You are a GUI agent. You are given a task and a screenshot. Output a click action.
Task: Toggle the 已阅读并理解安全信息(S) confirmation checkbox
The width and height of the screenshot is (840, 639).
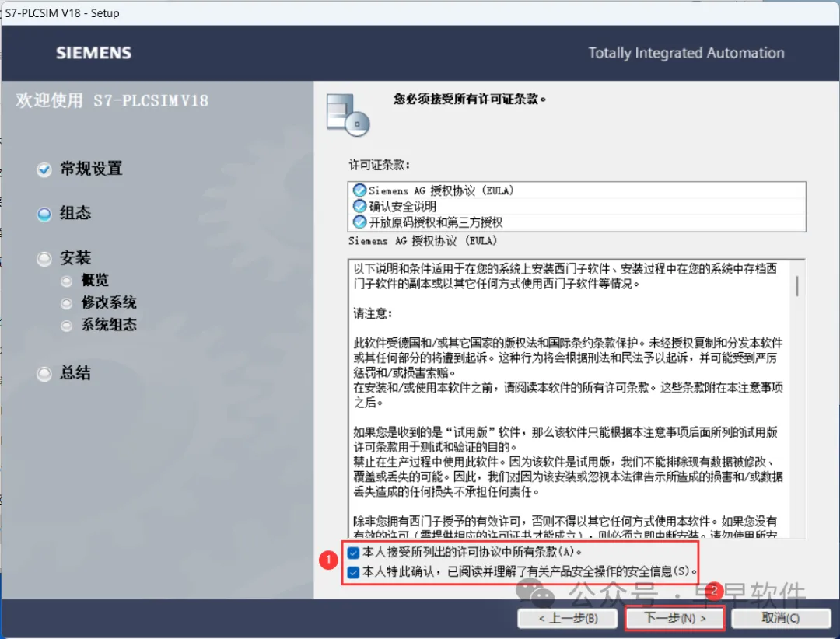353,572
